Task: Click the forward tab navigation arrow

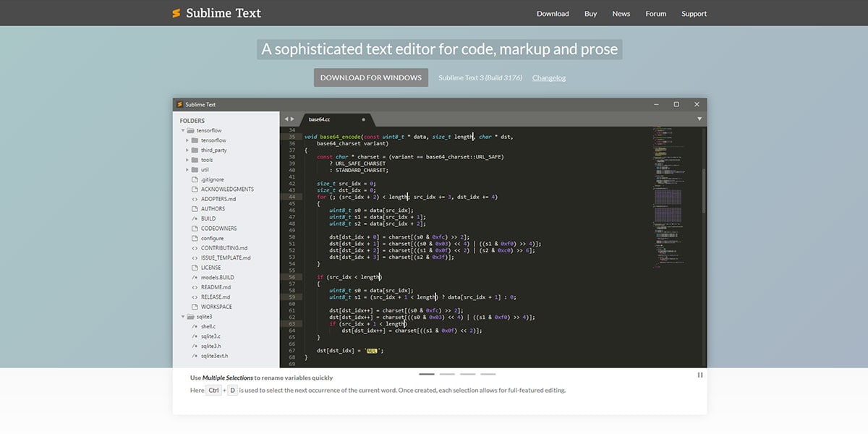Action: 293,119
